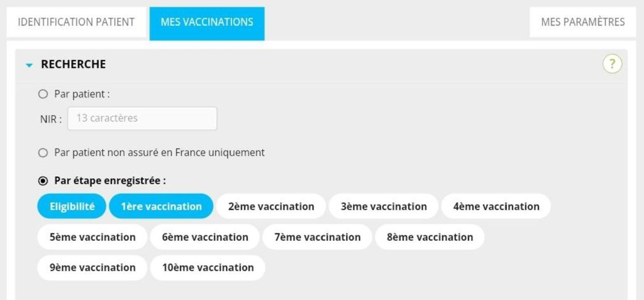The height and width of the screenshot is (300, 644).
Task: Filter by 10ème vaccination
Action: [208, 267]
